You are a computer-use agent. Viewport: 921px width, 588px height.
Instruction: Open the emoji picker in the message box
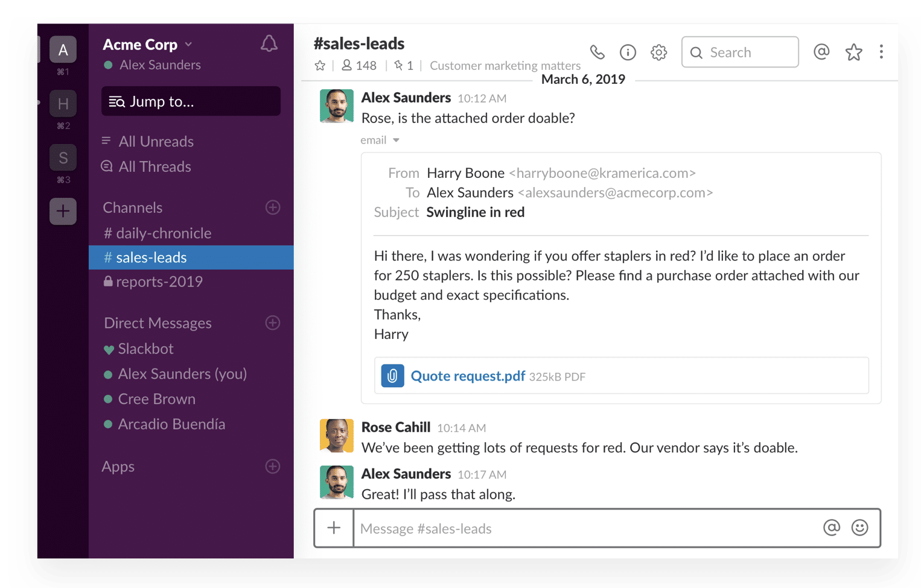pyautogui.click(x=859, y=528)
